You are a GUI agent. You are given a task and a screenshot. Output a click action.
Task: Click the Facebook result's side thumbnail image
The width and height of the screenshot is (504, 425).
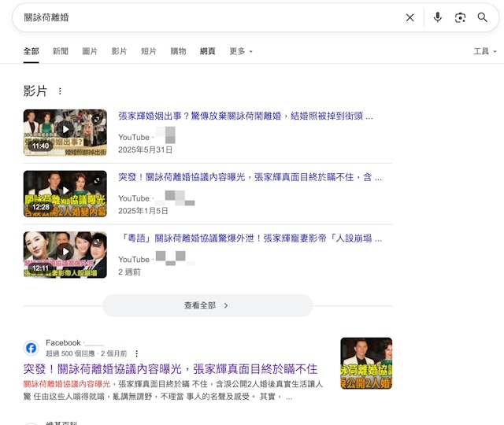point(366,363)
